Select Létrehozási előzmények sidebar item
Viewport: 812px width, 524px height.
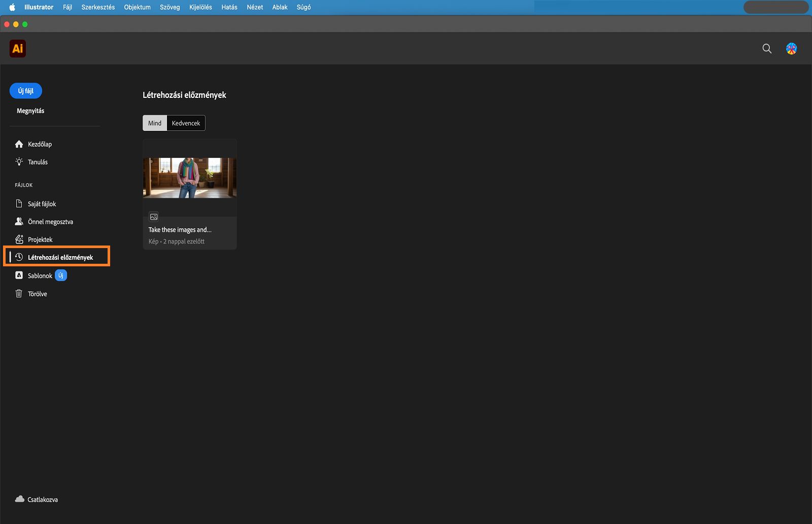57,257
